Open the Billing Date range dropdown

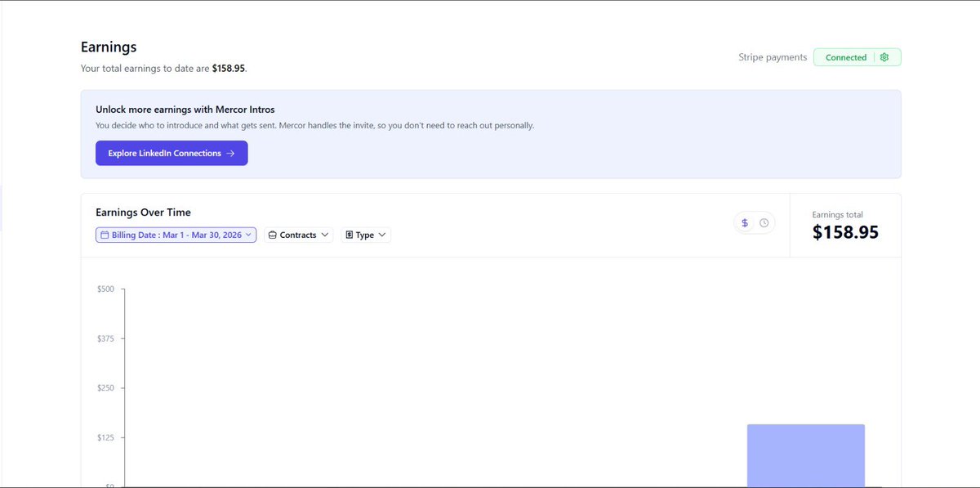(176, 235)
